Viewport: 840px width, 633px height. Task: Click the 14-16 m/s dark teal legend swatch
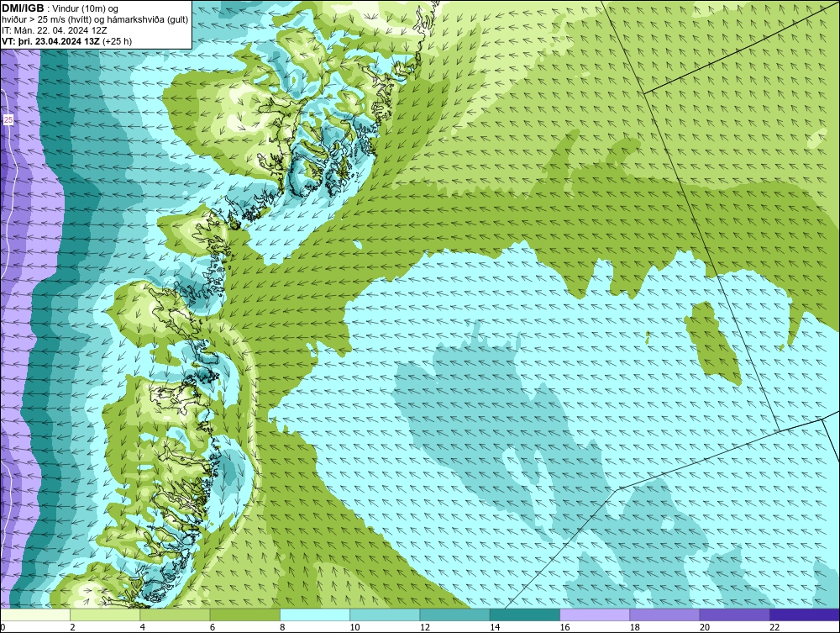click(x=524, y=615)
